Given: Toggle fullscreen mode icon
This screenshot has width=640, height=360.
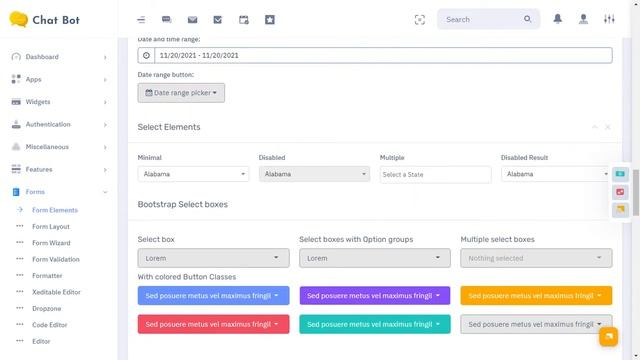Looking at the screenshot, I should (x=420, y=20).
